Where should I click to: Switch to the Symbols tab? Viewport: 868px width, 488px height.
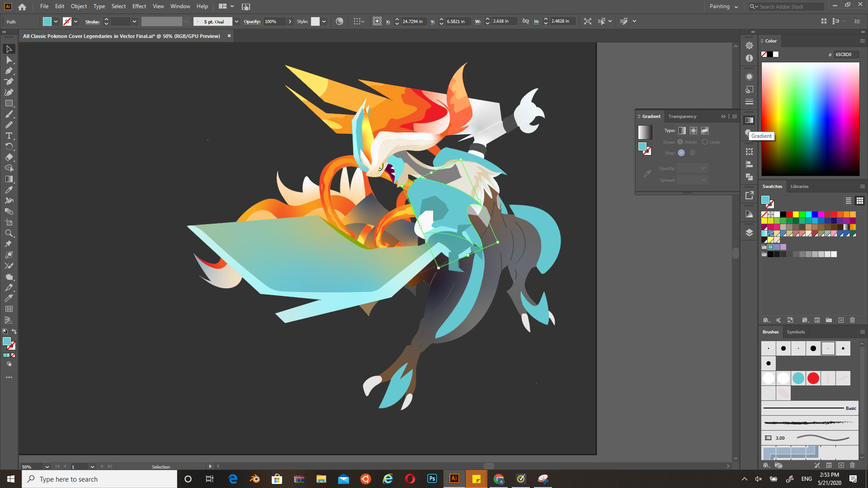pyautogui.click(x=796, y=332)
